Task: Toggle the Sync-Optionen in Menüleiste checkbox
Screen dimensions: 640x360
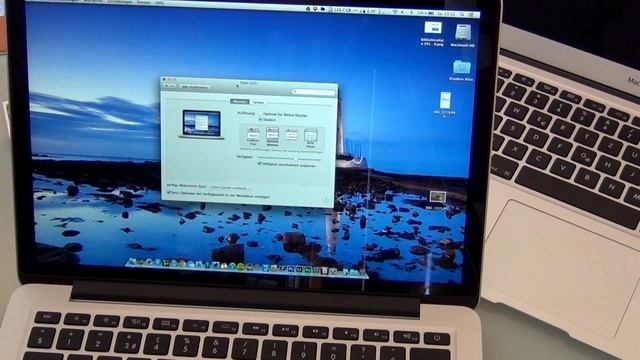Action: click(168, 192)
